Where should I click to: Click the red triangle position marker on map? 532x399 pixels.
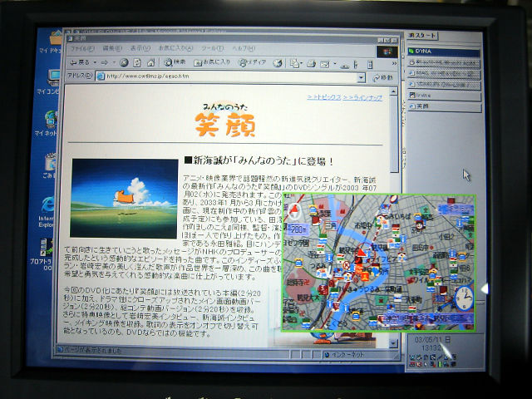(x=362, y=252)
